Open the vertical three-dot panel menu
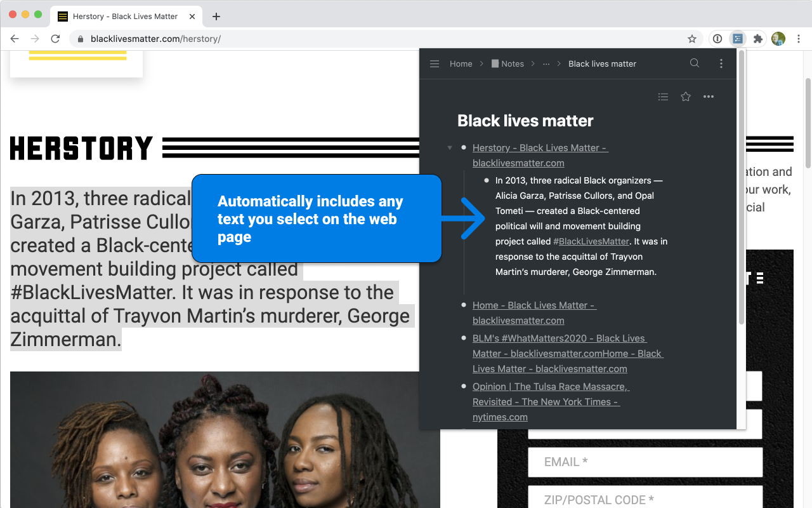Image resolution: width=812 pixels, height=508 pixels. coord(721,63)
